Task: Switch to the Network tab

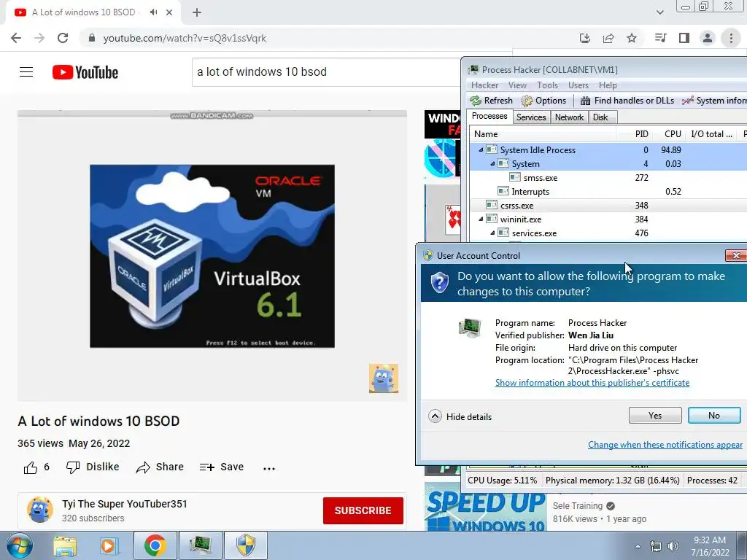Action: (x=569, y=117)
